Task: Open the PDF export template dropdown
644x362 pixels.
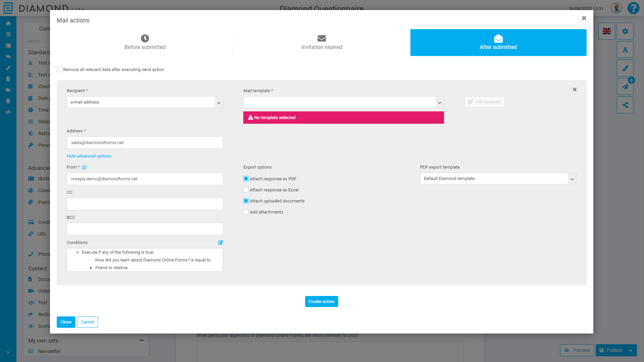Action: point(572,179)
